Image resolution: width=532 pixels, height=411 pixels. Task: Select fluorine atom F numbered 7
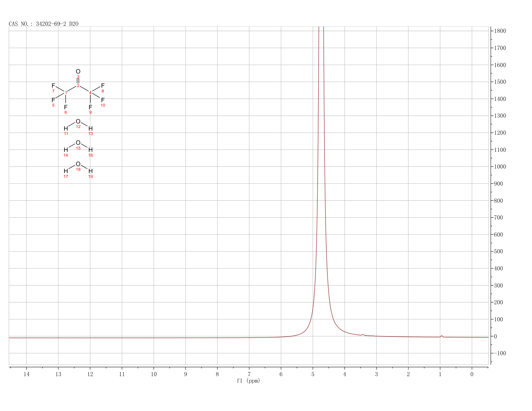click(53, 86)
